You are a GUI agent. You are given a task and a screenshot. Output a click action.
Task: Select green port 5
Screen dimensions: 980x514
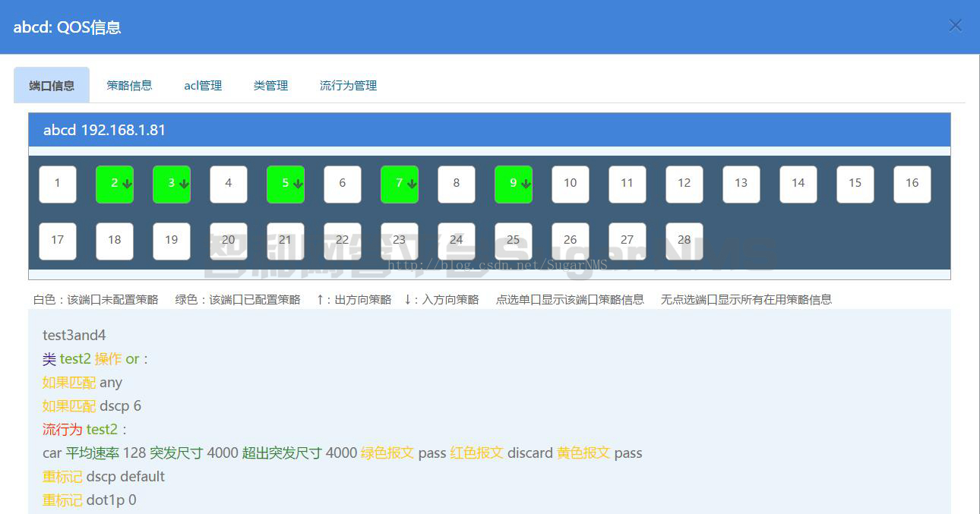[x=286, y=184]
